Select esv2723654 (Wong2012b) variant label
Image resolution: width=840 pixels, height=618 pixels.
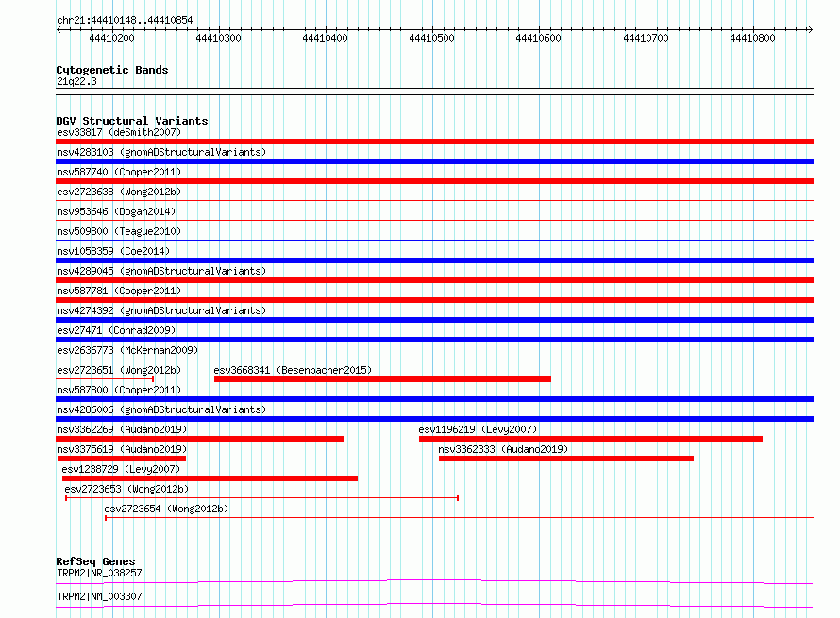[x=166, y=509]
